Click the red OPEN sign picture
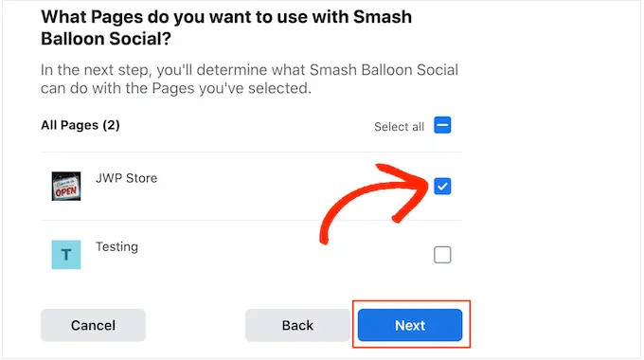The image size is (644, 360). pos(66,187)
